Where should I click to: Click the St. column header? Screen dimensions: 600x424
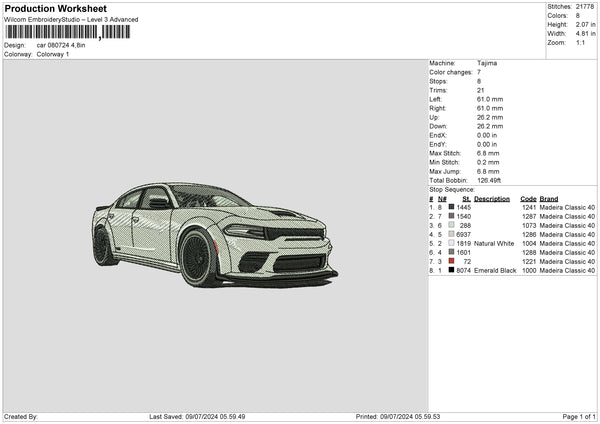466,198
